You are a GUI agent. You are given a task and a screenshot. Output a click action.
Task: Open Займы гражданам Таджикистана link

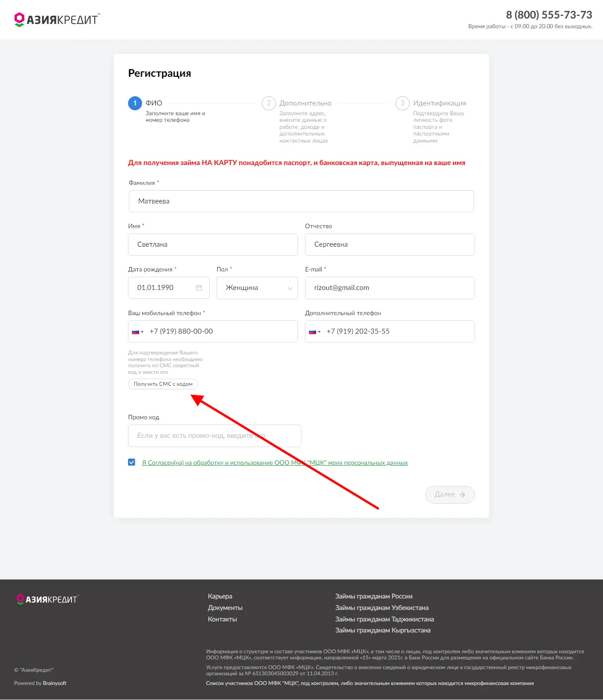tap(384, 619)
